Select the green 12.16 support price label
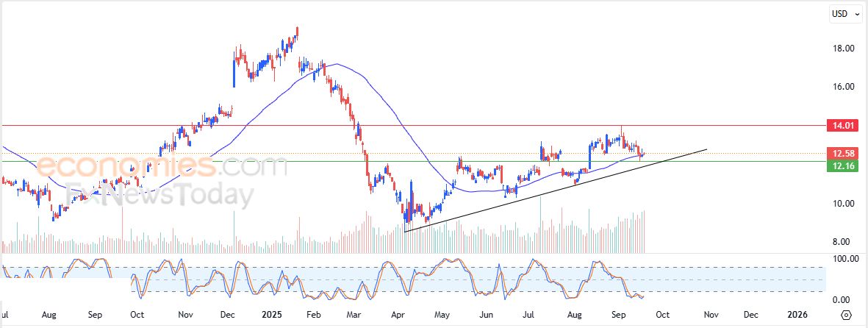 pos(841,167)
